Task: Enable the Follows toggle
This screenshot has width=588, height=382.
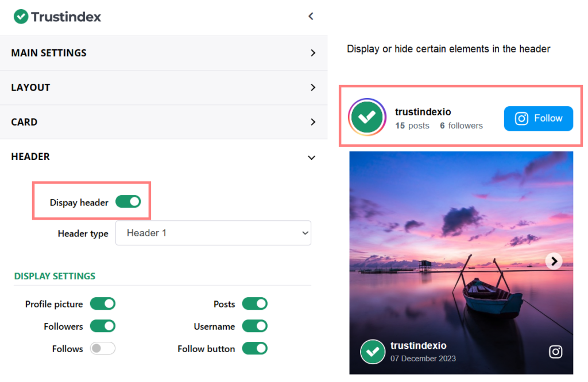Action: pyautogui.click(x=103, y=348)
